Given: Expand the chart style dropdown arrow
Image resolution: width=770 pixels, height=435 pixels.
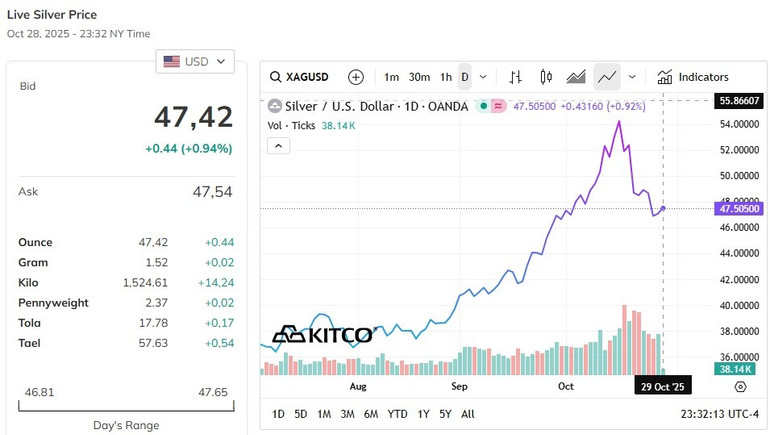Looking at the screenshot, I should tap(632, 77).
